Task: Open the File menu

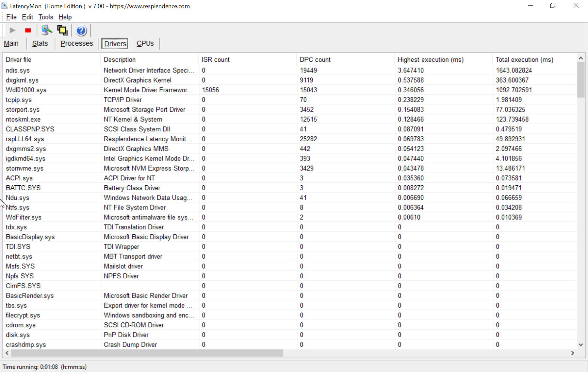Action: click(11, 17)
